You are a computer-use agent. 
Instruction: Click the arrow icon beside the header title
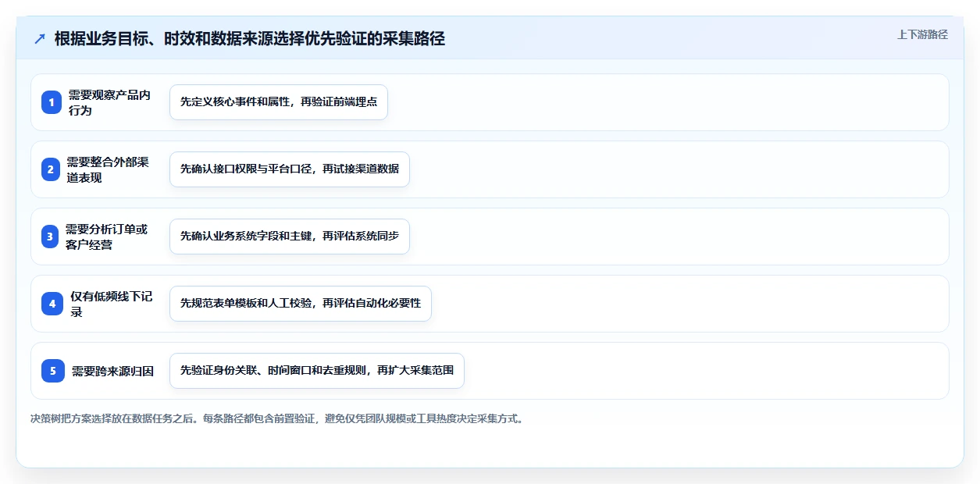pyautogui.click(x=40, y=38)
